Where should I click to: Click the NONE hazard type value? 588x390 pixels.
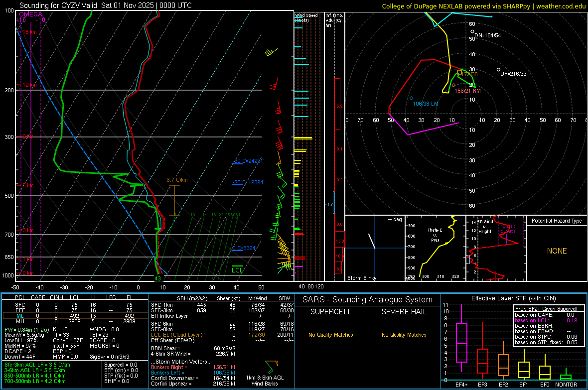557,251
